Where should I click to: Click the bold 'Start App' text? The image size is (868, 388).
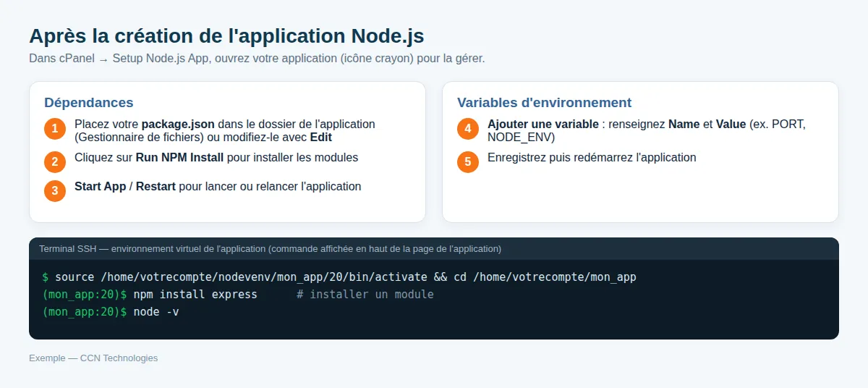pos(101,187)
